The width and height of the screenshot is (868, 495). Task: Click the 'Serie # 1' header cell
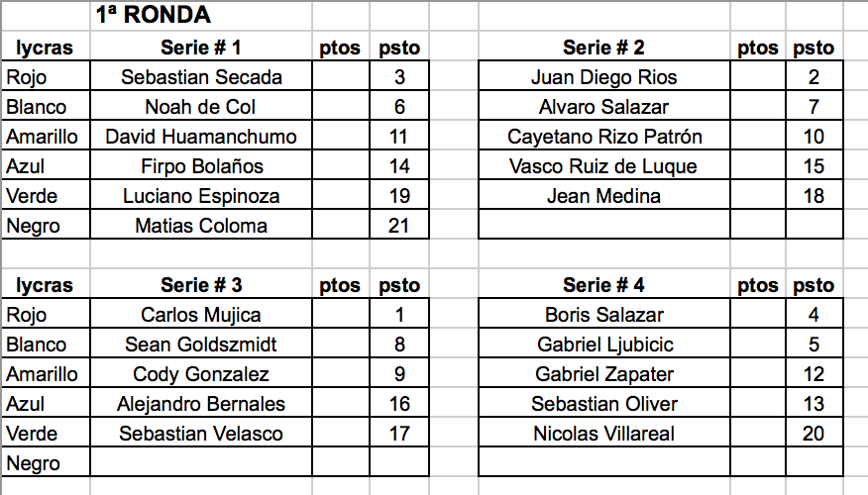click(x=201, y=47)
